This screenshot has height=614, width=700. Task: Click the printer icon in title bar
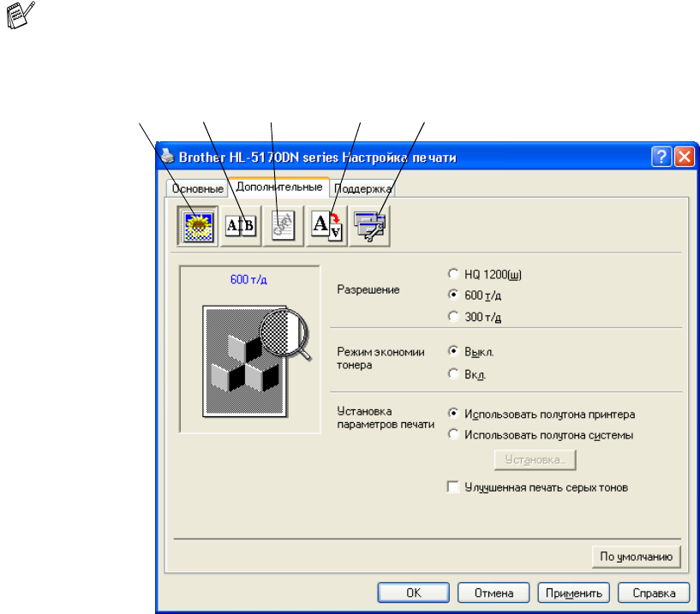coord(167,156)
